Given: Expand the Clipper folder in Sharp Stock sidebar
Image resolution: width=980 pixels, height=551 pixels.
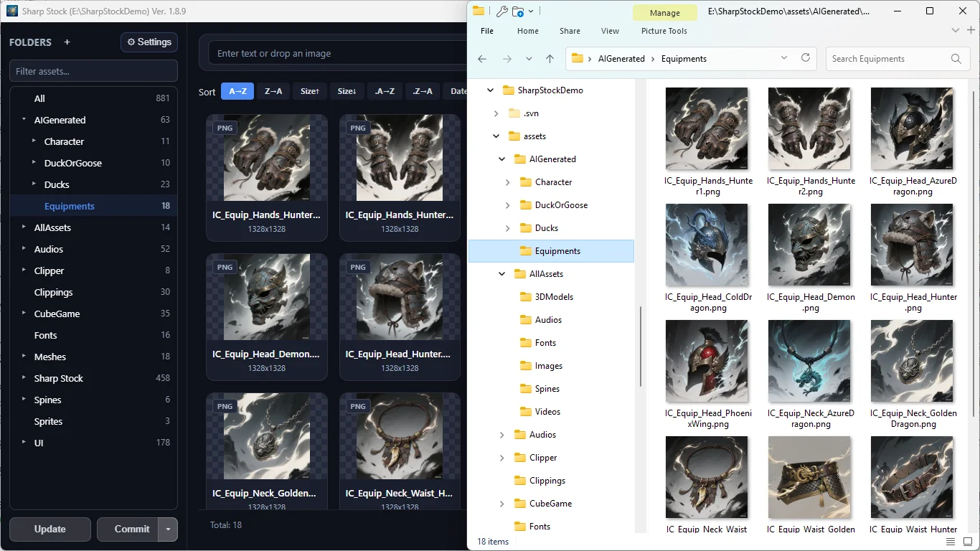Looking at the screenshot, I should 24,270.
